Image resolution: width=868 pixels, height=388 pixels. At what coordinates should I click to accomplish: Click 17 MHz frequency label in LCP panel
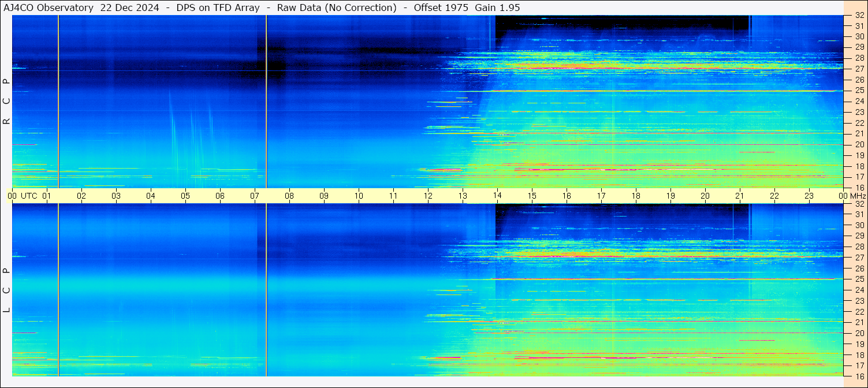tap(859, 365)
